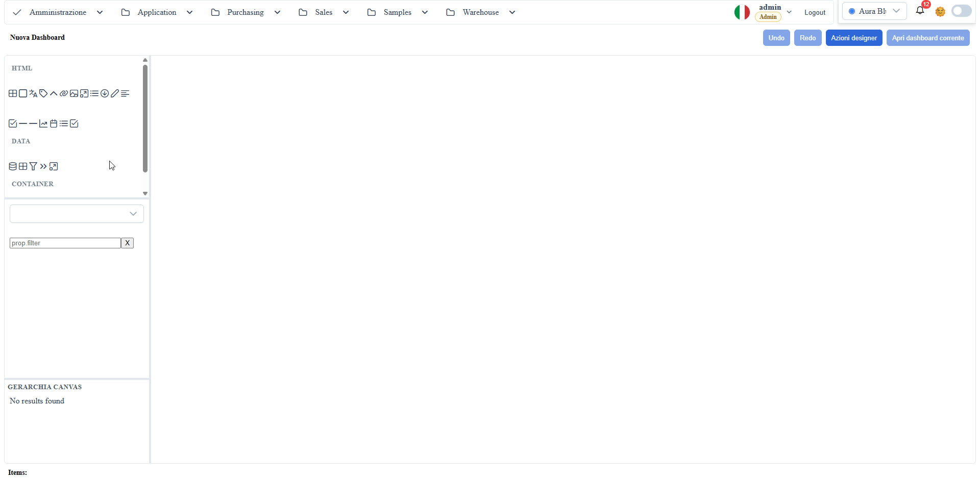Open the Purchasing menu
This screenshot has width=980, height=482.
[246, 12]
